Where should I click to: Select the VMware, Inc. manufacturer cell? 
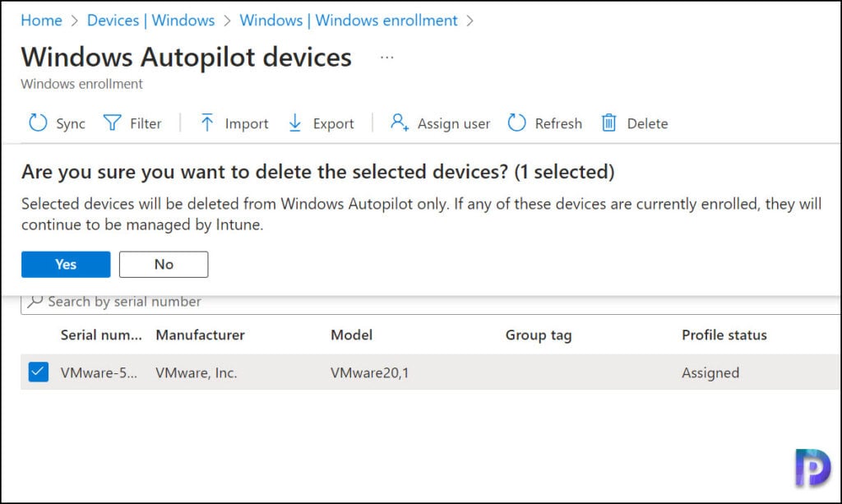[x=197, y=372]
